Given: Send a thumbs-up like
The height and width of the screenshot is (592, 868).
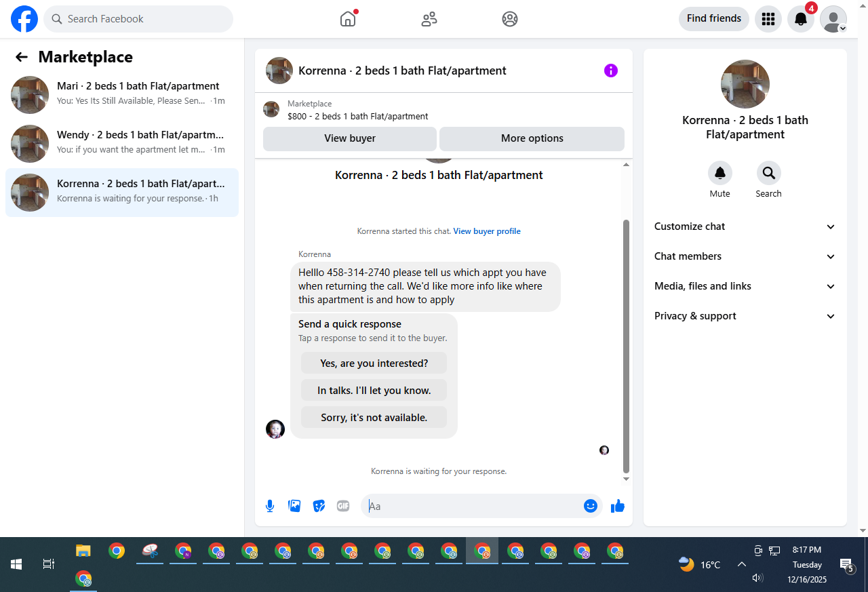Looking at the screenshot, I should pos(618,506).
